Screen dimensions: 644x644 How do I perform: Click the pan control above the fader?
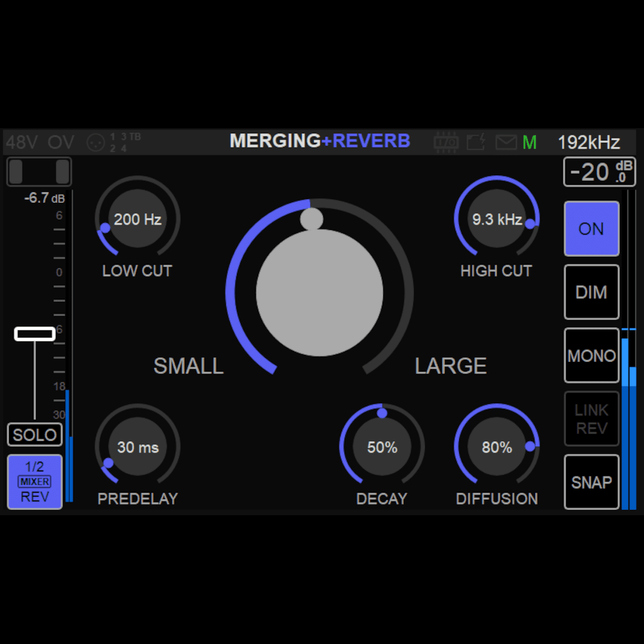tap(39, 172)
